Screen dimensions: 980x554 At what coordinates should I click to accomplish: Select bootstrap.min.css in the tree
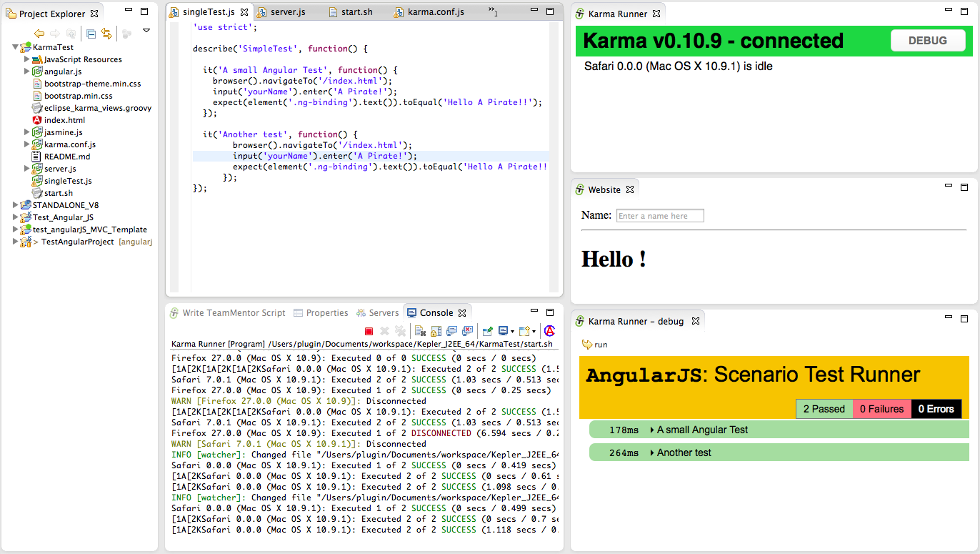(x=78, y=96)
